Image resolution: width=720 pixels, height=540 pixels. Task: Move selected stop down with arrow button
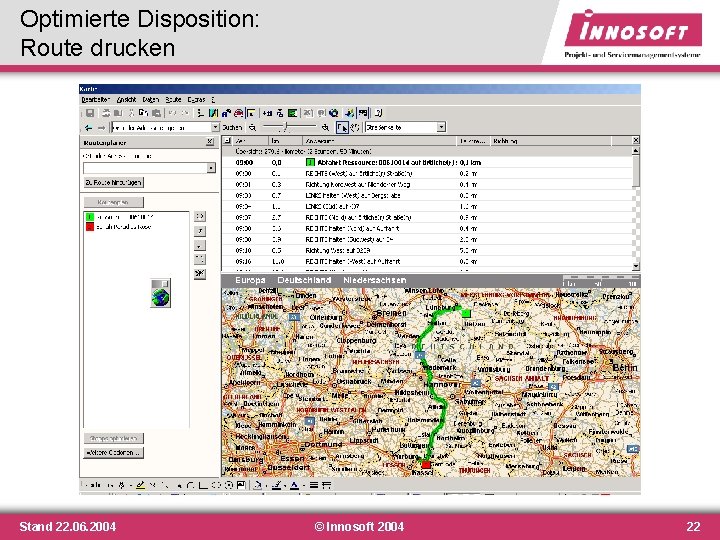tap(200, 246)
